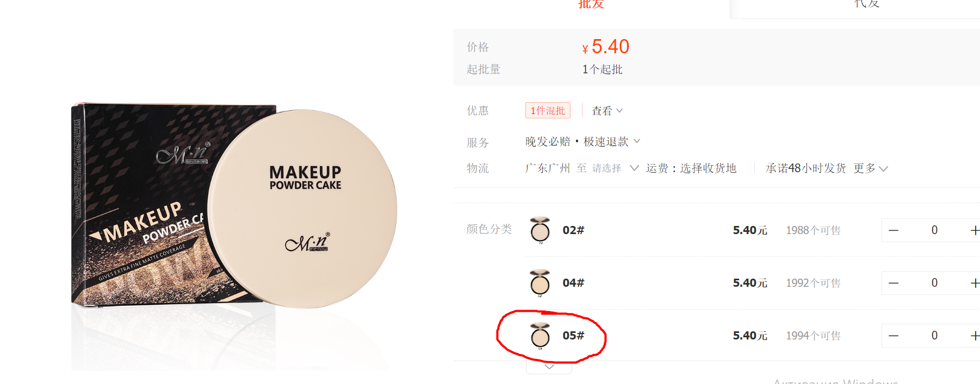Switch to the 批发 tab
This screenshot has height=384, width=980.
click(591, 5)
